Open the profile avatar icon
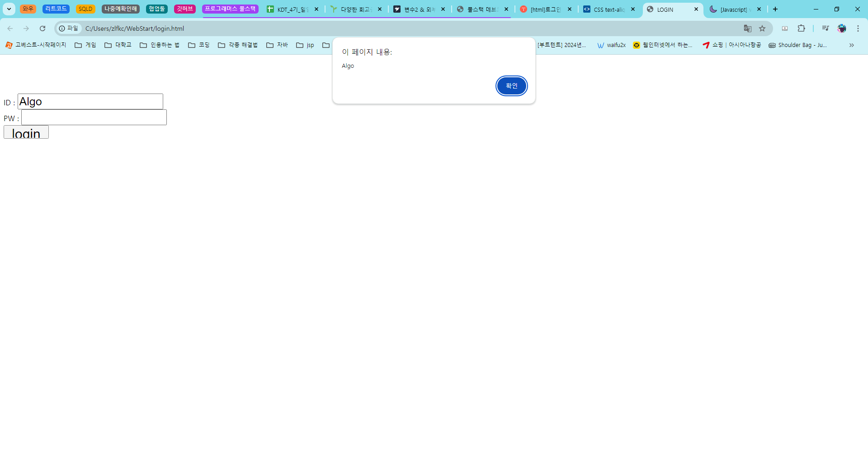The width and height of the screenshot is (868, 470). pos(841,28)
